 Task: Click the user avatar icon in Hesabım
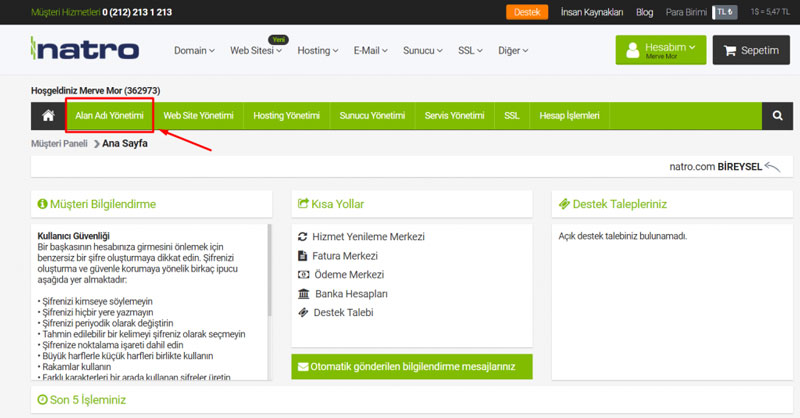pyautogui.click(x=633, y=50)
